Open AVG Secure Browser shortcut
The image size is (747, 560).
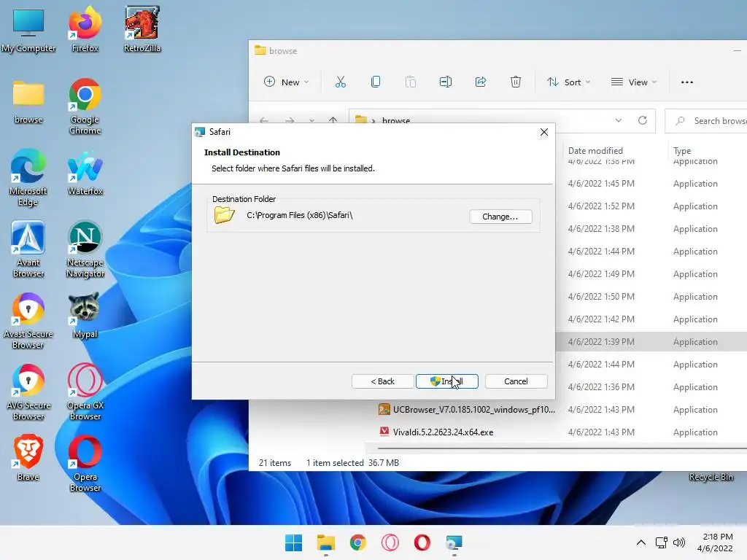click(x=28, y=392)
